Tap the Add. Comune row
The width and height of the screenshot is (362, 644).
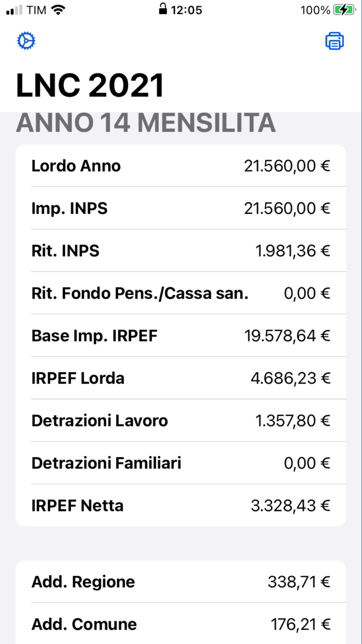coord(180,624)
